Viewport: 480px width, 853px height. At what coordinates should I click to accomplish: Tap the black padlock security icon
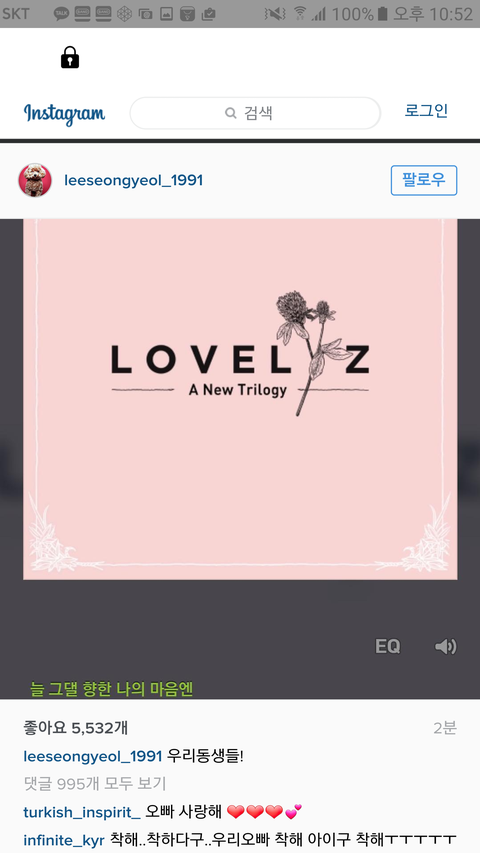click(70, 57)
